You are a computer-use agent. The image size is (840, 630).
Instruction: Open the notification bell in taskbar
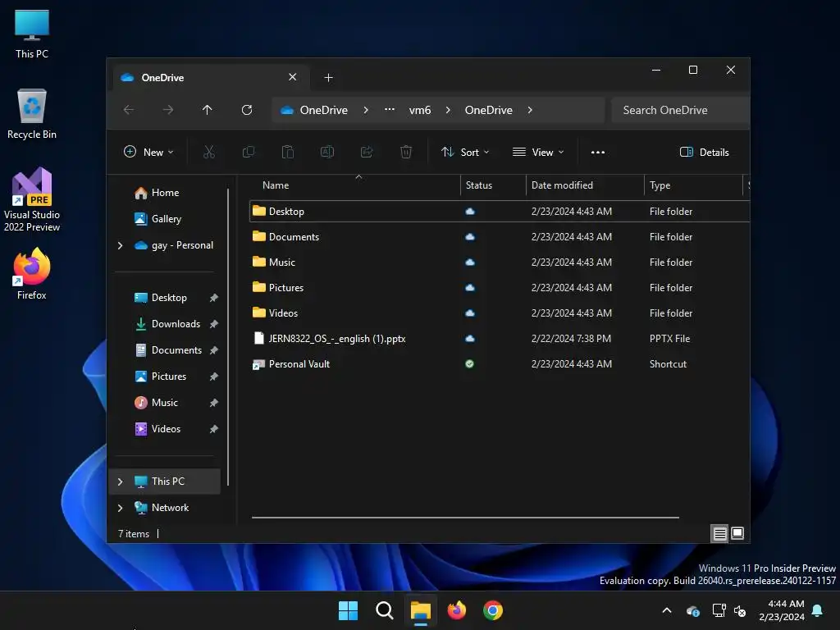[x=818, y=610]
